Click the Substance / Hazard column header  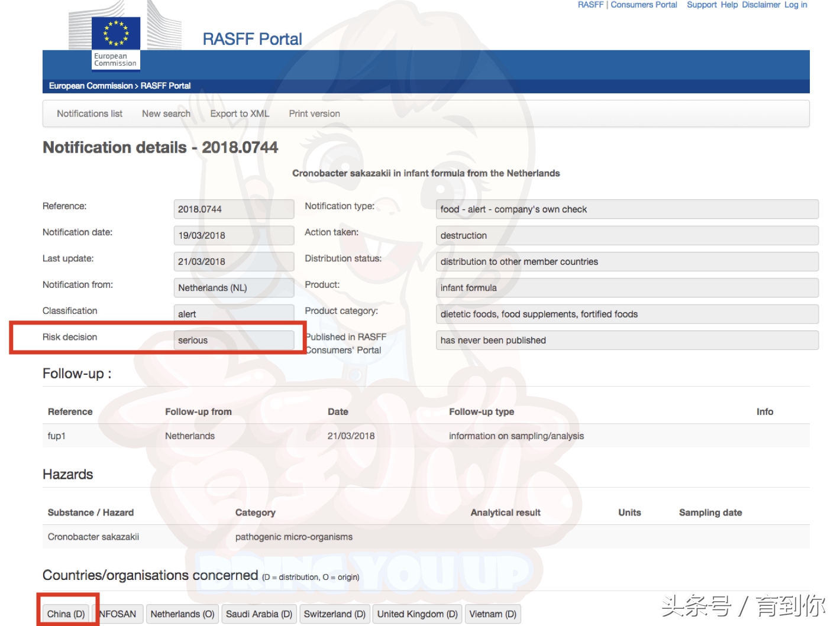coord(91,513)
